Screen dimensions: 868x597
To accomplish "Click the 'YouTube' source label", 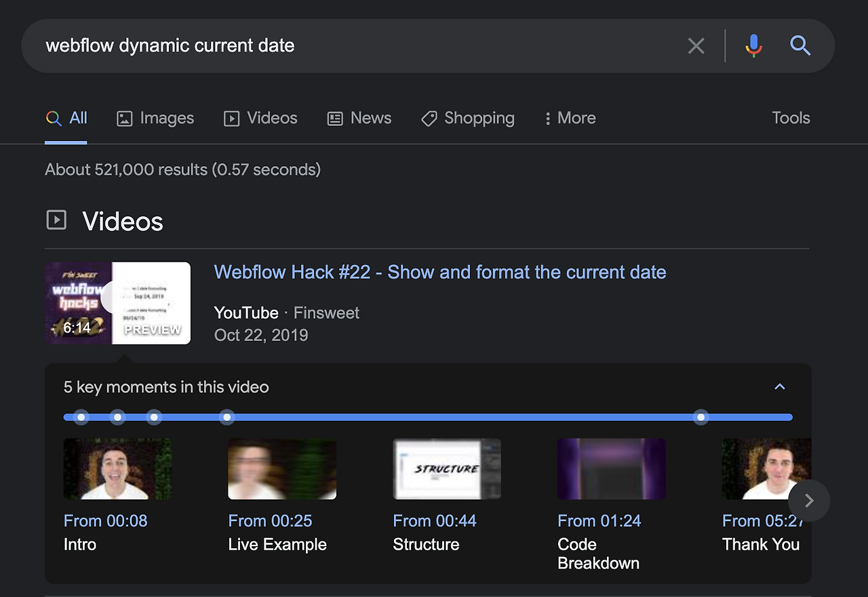I will [x=246, y=313].
